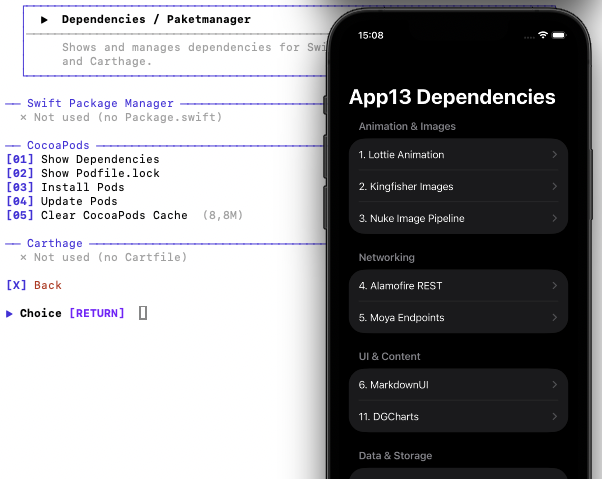Tap the chevron on Lottie Animation row
602x479 pixels.
click(554, 155)
